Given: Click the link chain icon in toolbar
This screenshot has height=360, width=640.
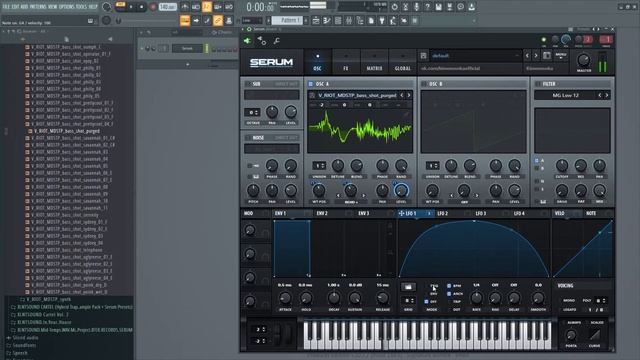Looking at the screenshot, I should coord(218,20).
